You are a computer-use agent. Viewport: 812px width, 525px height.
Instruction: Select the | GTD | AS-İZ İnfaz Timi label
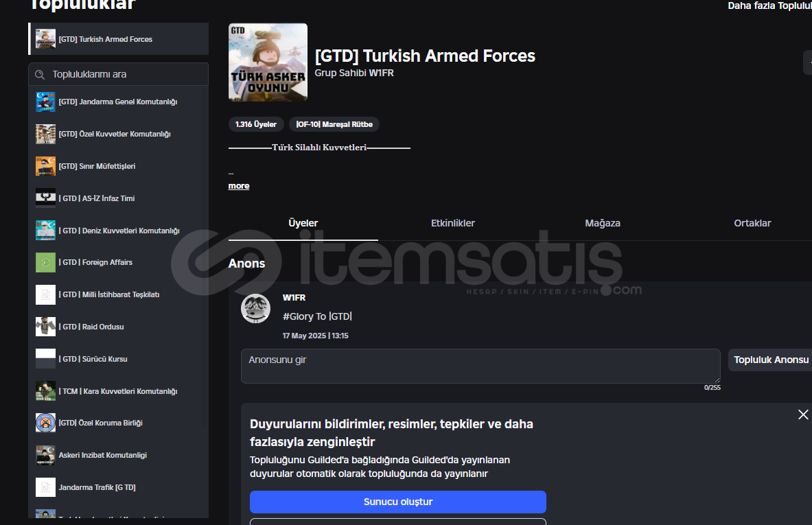[x=97, y=198]
